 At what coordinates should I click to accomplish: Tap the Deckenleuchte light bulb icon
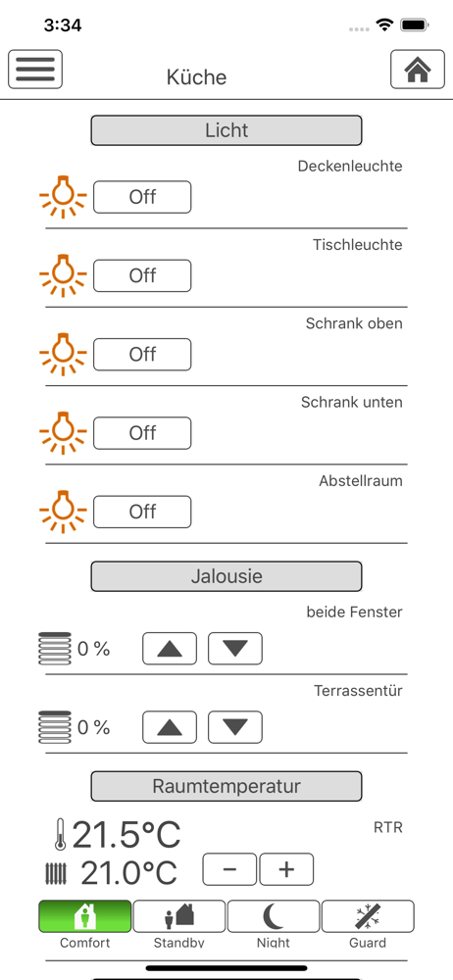tap(63, 197)
